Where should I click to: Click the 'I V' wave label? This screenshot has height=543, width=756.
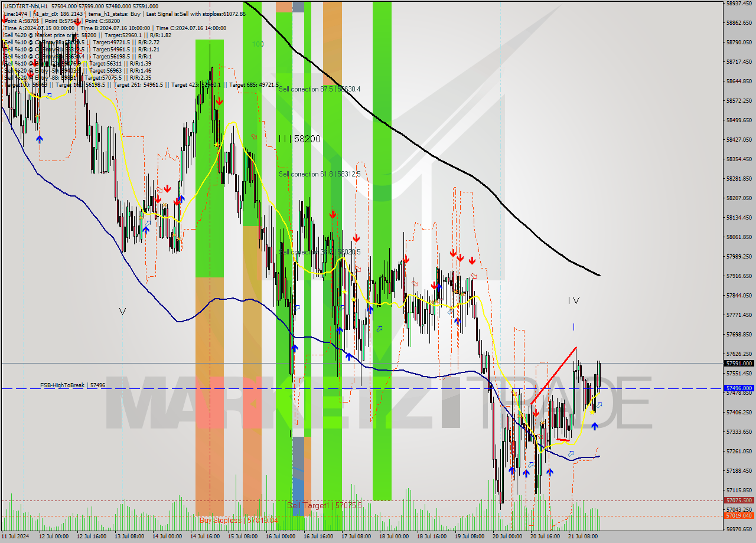[x=573, y=300]
